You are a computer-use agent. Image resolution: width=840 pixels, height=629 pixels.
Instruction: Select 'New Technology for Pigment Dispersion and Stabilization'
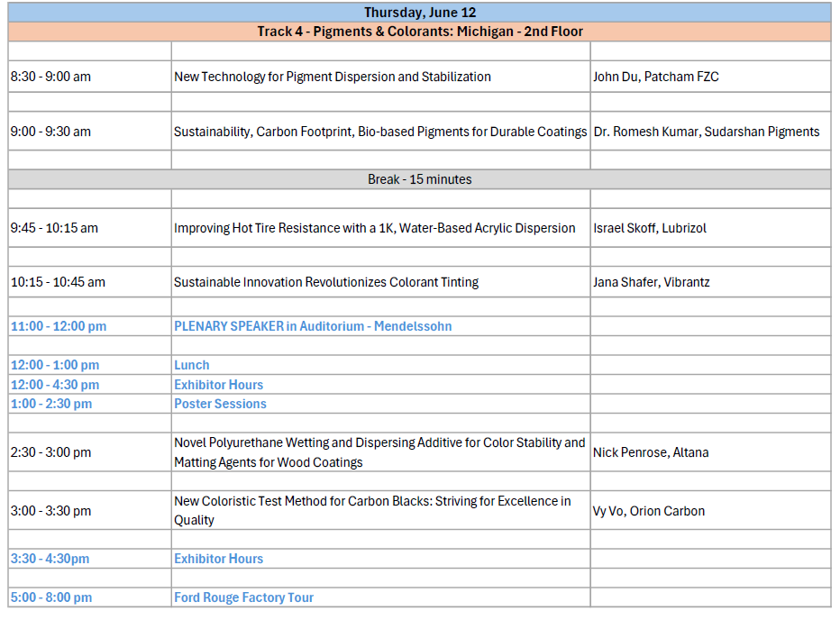tap(333, 77)
